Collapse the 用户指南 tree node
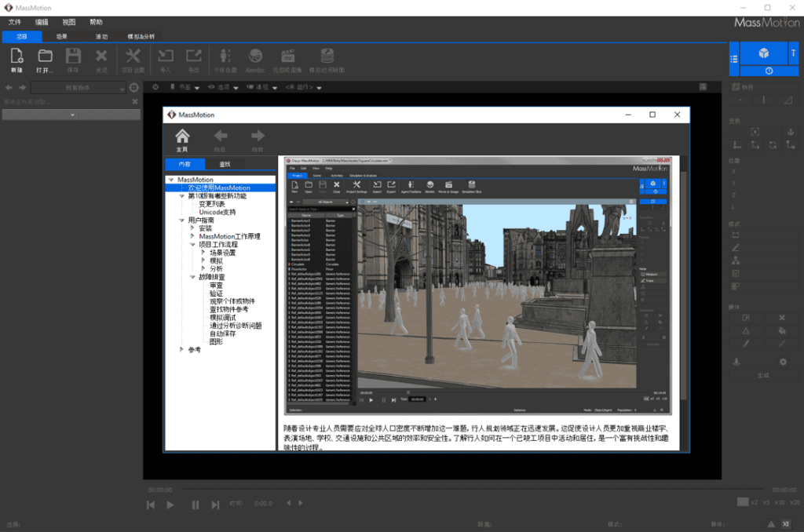 [181, 220]
